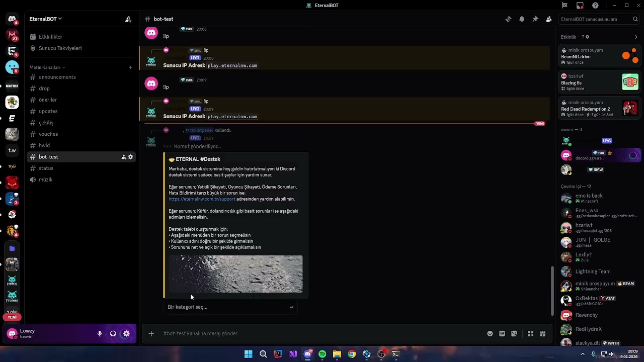The height and width of the screenshot is (362, 644).
Task: Open the hwid channel
Action: click(x=82, y=145)
